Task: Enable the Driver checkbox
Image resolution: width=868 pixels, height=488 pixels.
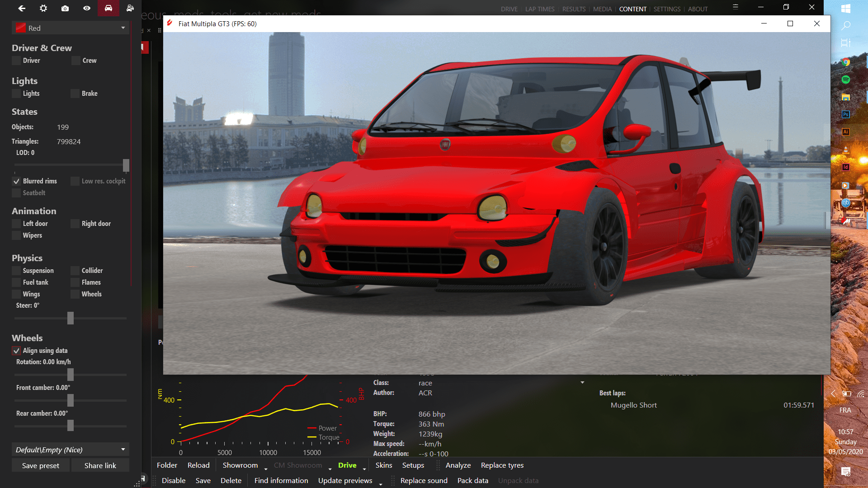Action: [16, 61]
